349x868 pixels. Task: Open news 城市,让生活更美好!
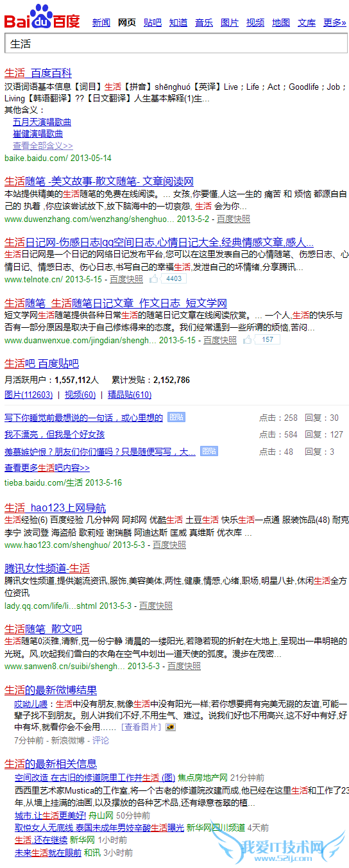point(50,815)
